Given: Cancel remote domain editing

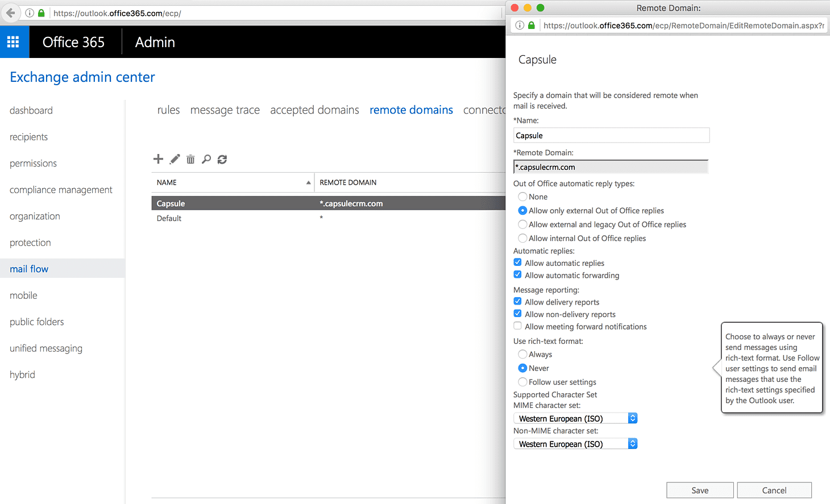Looking at the screenshot, I should click(774, 490).
